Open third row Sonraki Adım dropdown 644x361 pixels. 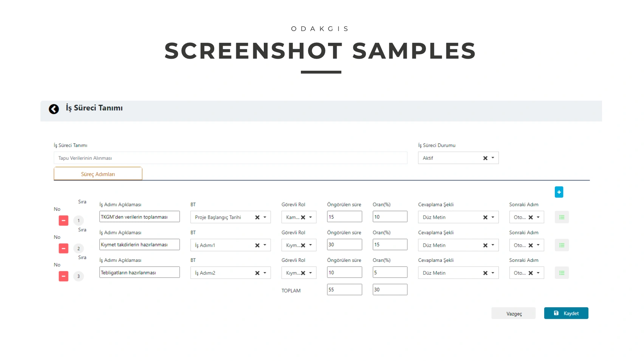click(538, 273)
